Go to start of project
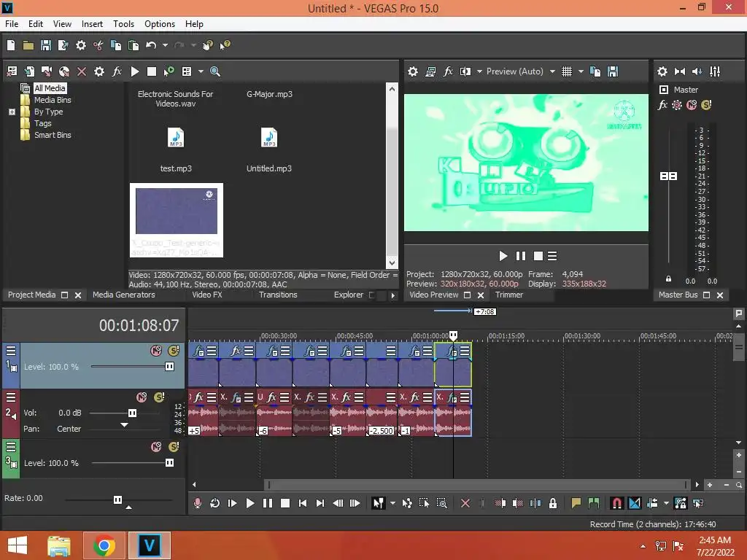This screenshot has height=560, width=747. [303, 503]
